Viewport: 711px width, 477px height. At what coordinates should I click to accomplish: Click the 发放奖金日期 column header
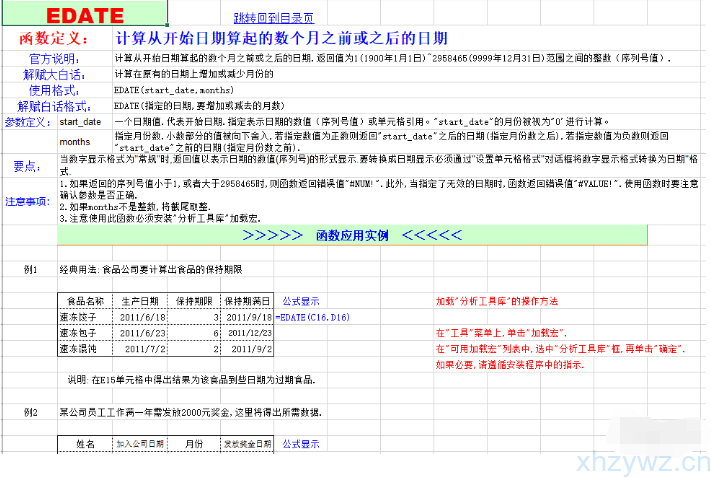247,444
